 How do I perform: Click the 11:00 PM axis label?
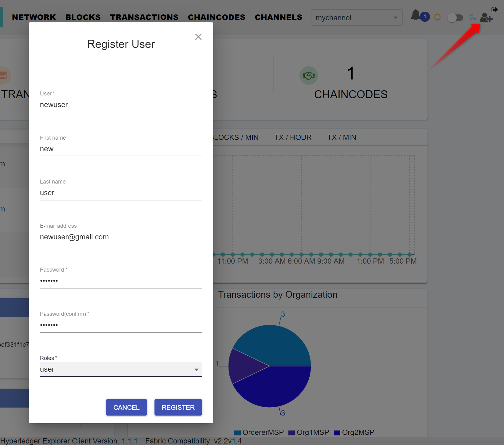click(233, 261)
